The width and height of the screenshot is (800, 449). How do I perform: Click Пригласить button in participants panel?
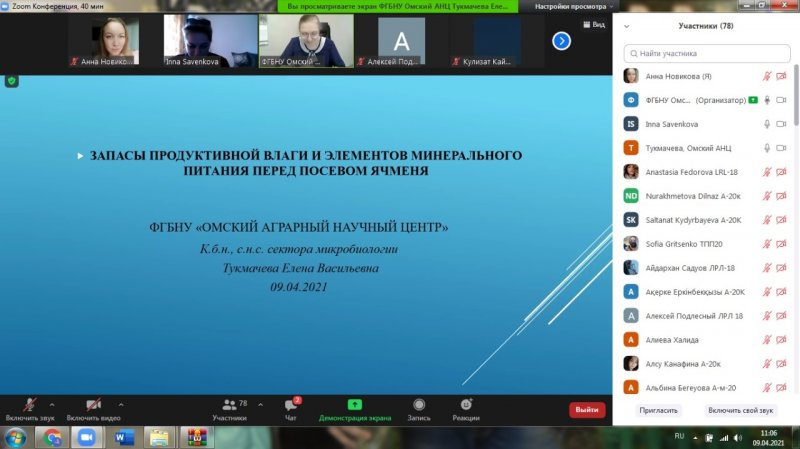pos(658,410)
